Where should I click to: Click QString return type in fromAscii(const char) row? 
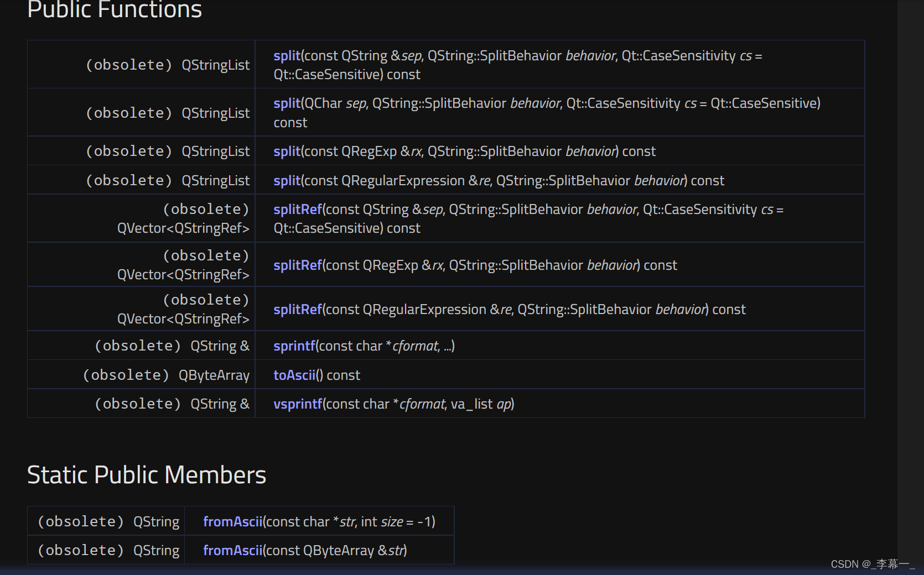(x=157, y=522)
